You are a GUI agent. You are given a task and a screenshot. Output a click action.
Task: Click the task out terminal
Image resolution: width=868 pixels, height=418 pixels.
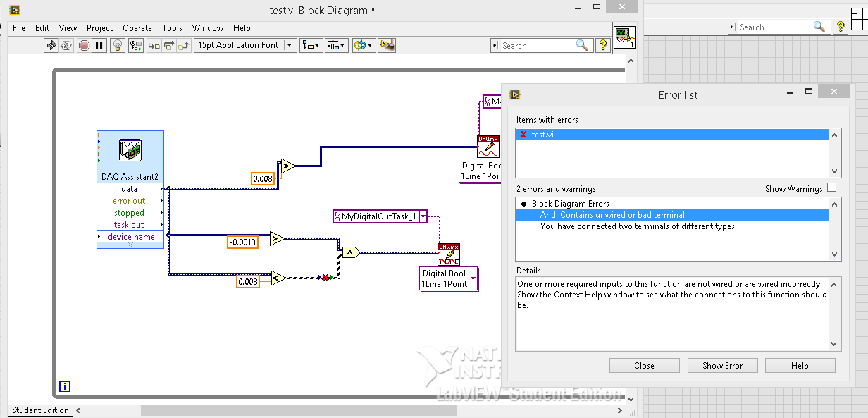[x=130, y=225]
